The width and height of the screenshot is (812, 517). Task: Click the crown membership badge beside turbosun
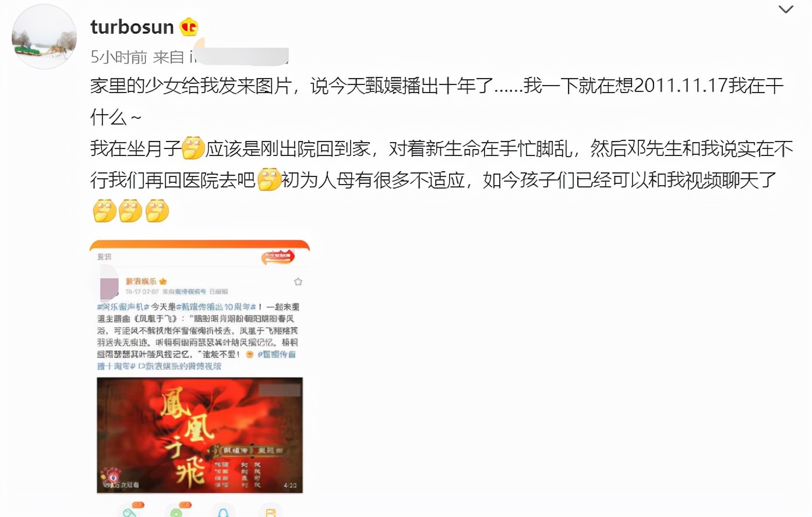[189, 27]
